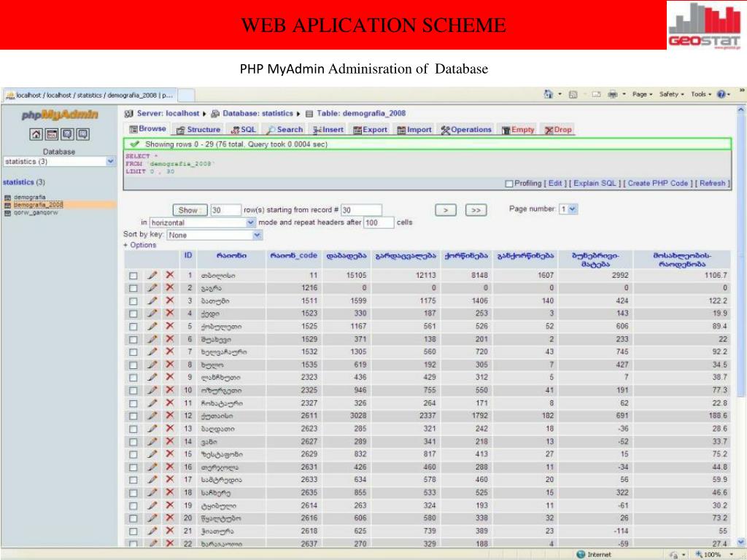Click the browser Home toolbar icon
747x560 pixels.
click(x=549, y=94)
